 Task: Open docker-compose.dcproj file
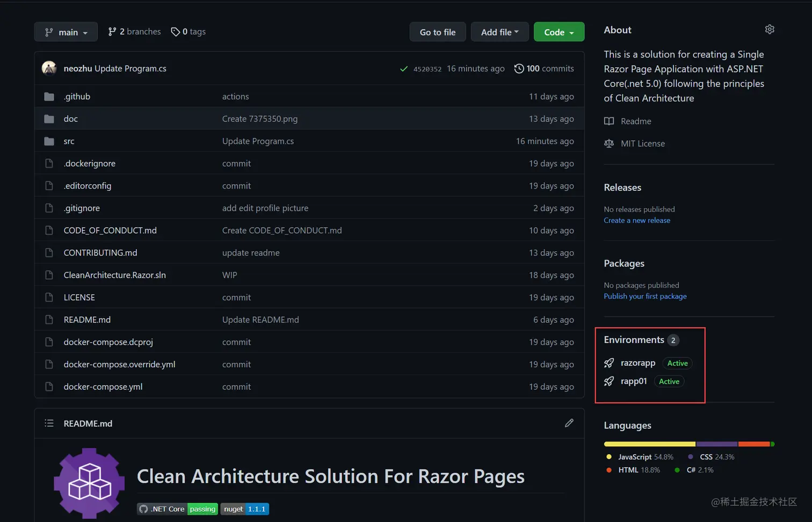(x=108, y=342)
